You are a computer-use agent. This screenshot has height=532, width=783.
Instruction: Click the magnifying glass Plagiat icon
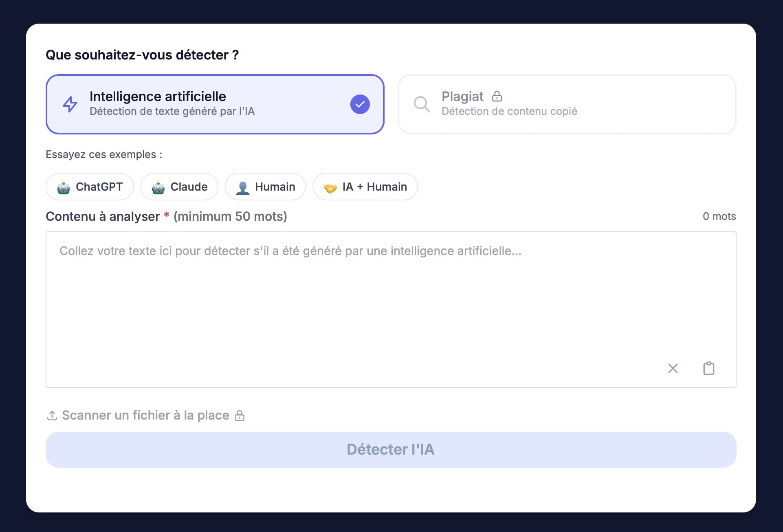point(422,104)
